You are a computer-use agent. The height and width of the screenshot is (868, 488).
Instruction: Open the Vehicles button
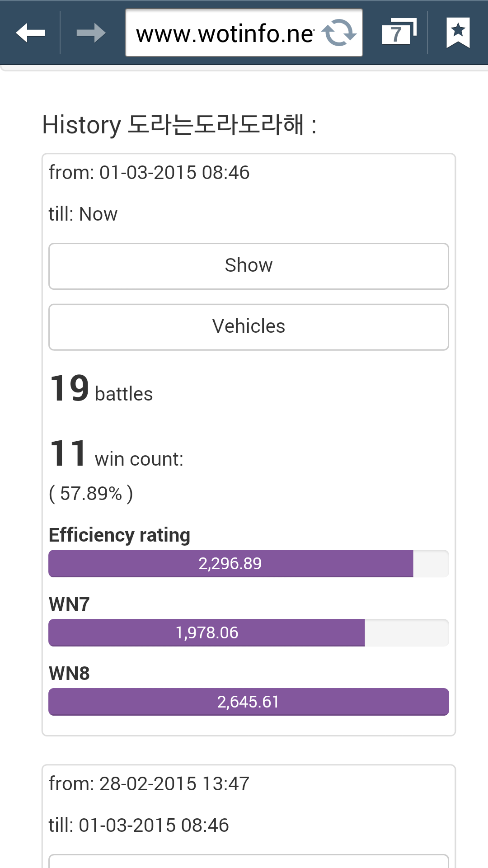click(x=249, y=327)
